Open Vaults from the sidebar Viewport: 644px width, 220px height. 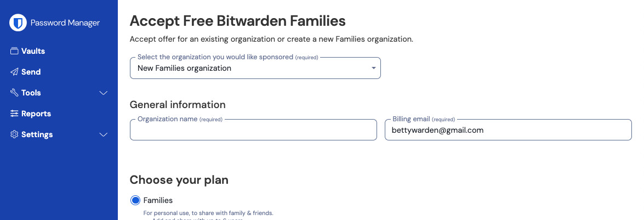coord(33,51)
